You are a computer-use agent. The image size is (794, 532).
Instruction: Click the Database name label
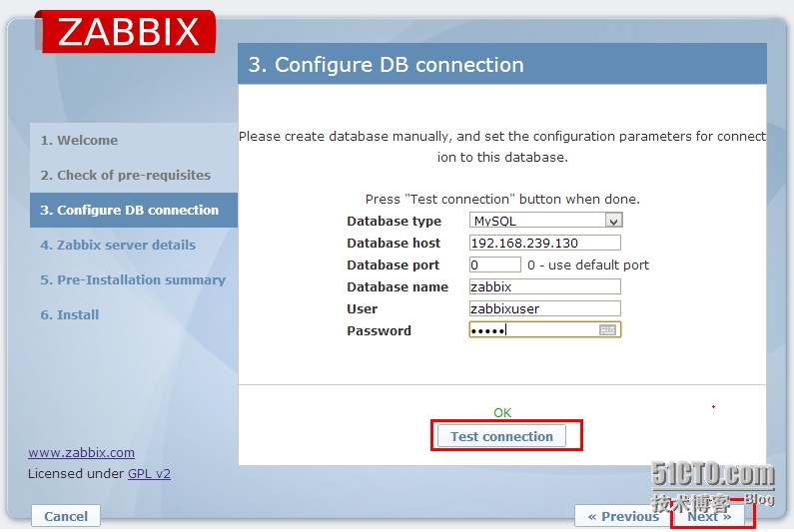[x=397, y=287]
